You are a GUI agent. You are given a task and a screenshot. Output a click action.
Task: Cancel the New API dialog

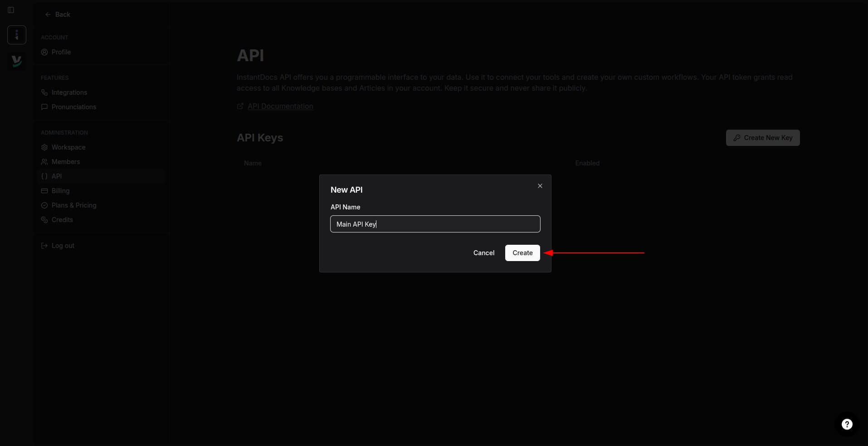(483, 253)
